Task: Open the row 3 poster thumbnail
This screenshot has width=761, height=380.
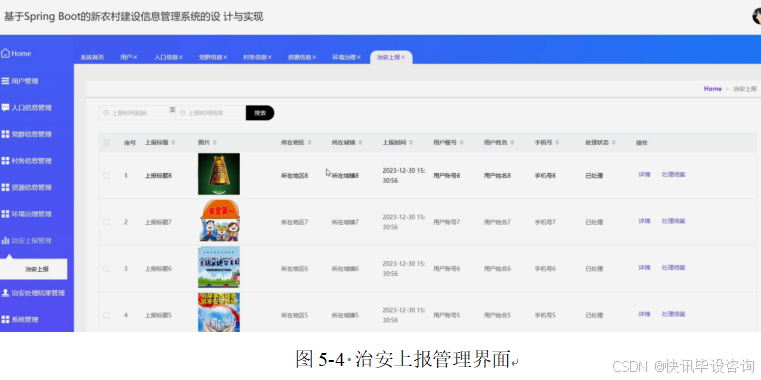Action: (219, 267)
